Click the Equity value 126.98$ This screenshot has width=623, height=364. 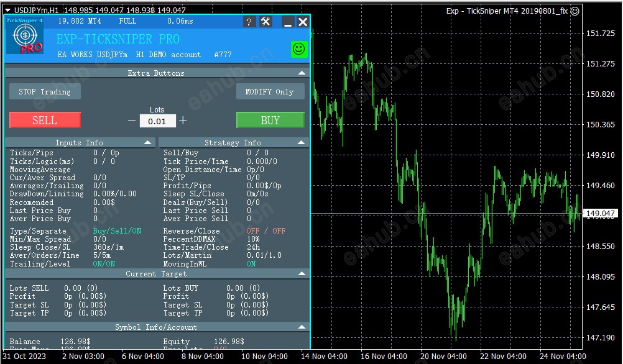[x=229, y=342]
